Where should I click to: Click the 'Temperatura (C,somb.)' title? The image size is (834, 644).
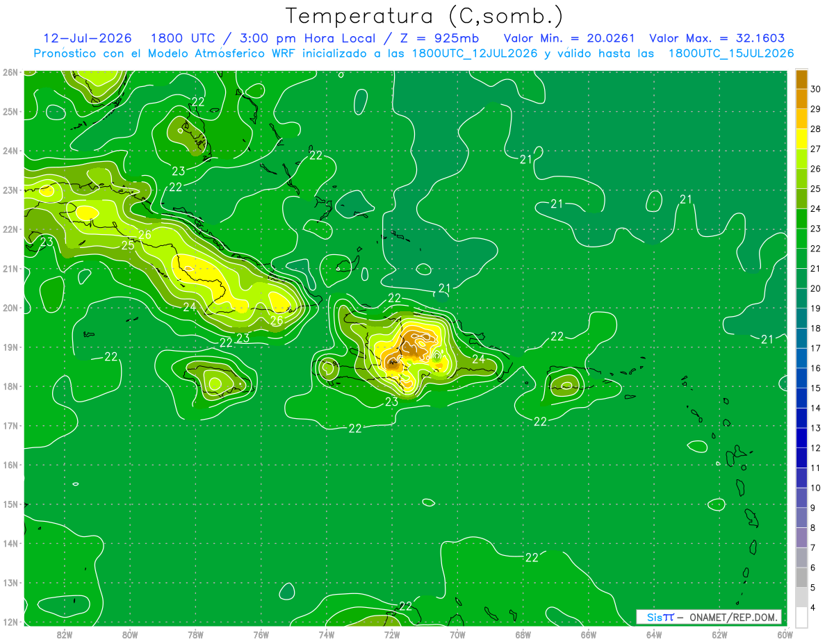coord(424,15)
